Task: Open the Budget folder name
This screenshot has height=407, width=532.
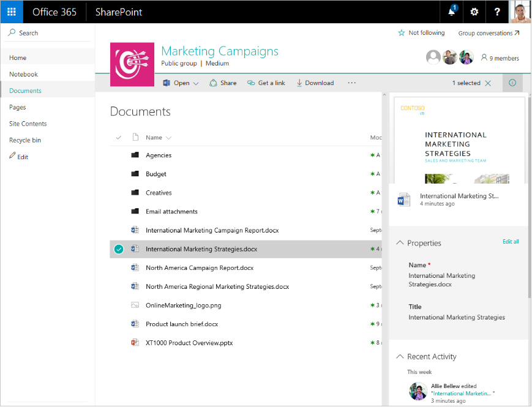Action: pyautogui.click(x=156, y=174)
